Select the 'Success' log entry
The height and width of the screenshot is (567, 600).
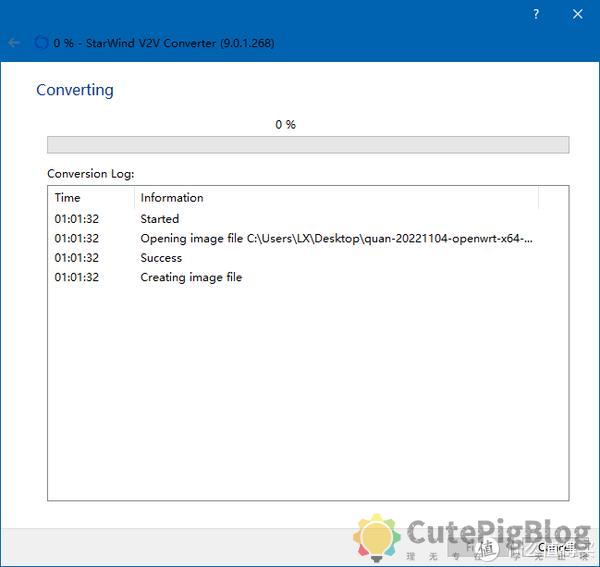pyautogui.click(x=308, y=258)
